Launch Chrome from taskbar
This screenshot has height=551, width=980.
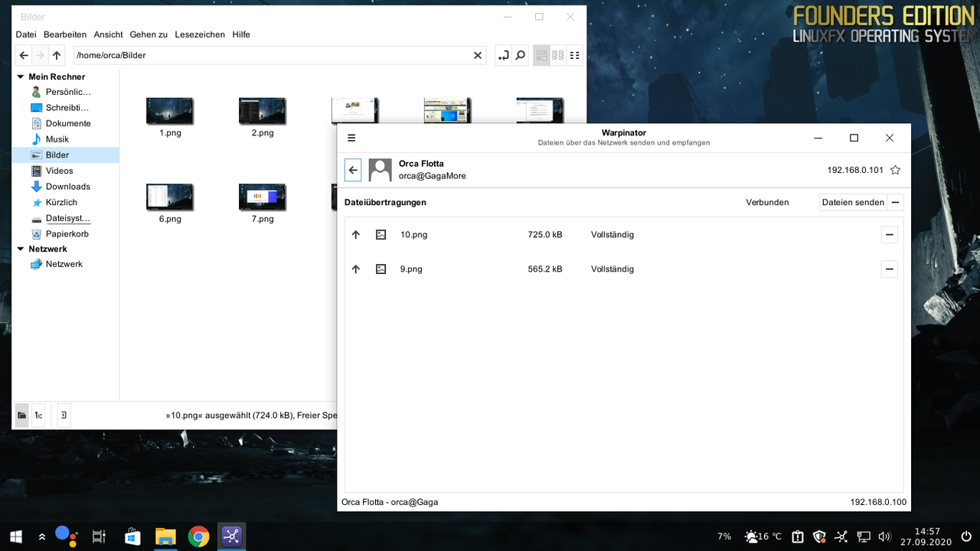click(x=198, y=537)
